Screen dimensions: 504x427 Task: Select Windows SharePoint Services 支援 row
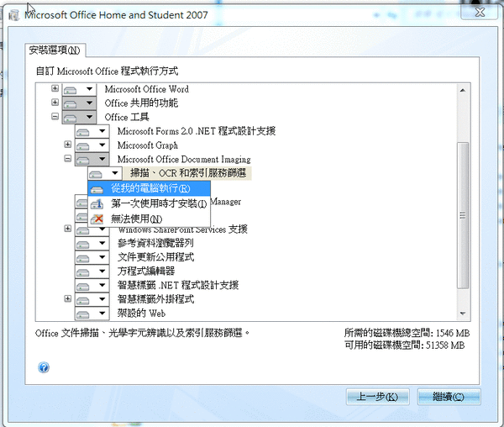182,229
